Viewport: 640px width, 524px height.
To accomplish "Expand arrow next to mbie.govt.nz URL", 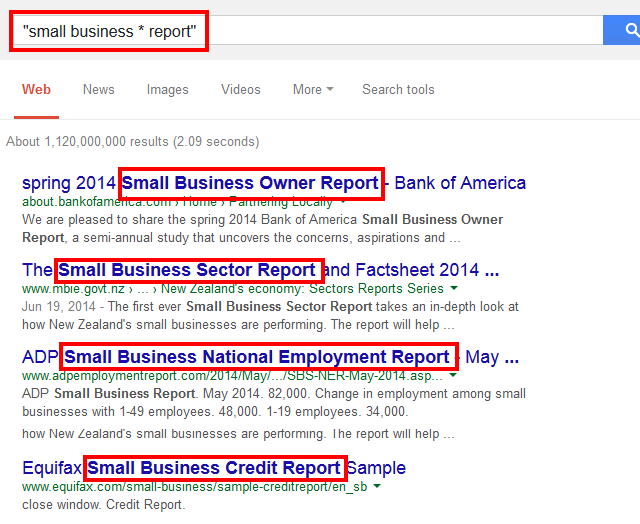I will [x=453, y=289].
